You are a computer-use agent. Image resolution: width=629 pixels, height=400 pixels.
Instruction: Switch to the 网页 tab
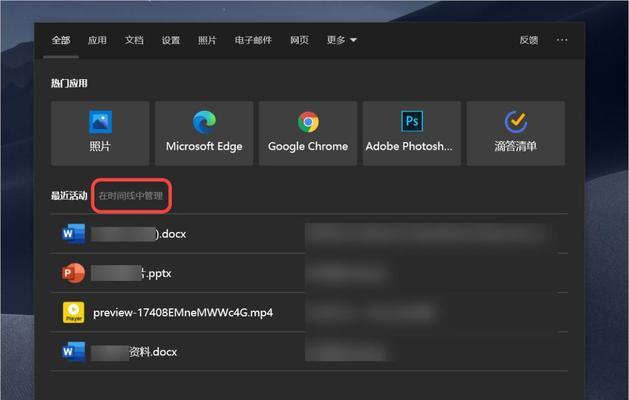pyautogui.click(x=299, y=40)
